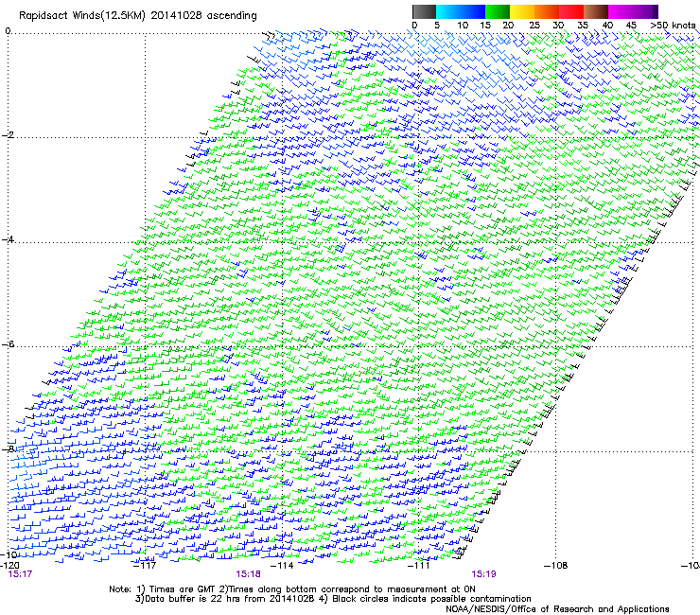Click the gray 0-5 knots color segment

pos(424,11)
